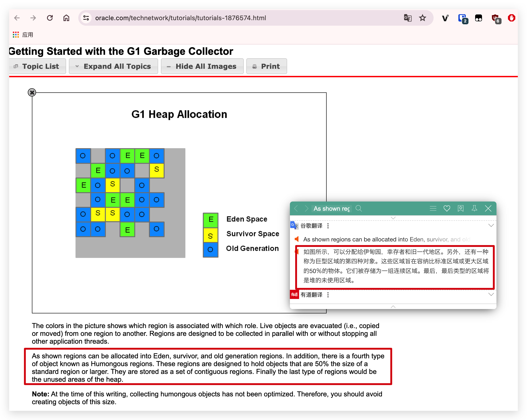
Task: Click the browser reload icon
Action: (x=50, y=18)
